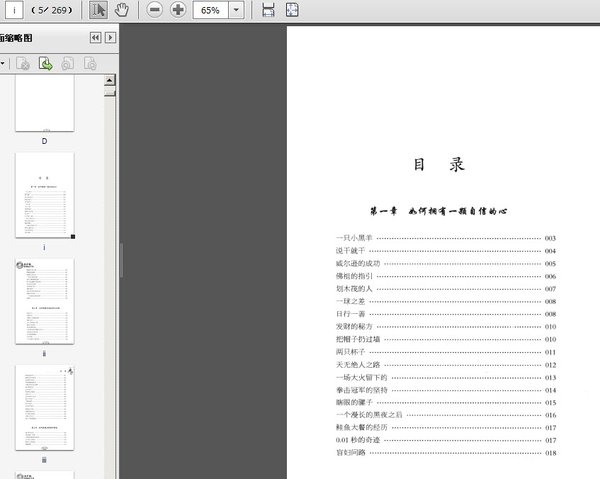Click the 第一章 chapter heading line
600x479 pixels.
pos(439,211)
